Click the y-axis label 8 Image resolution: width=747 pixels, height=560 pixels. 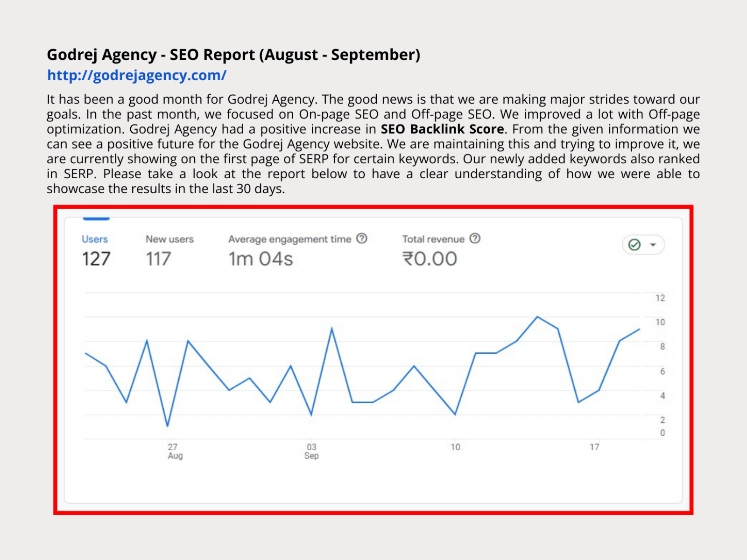[x=662, y=347]
